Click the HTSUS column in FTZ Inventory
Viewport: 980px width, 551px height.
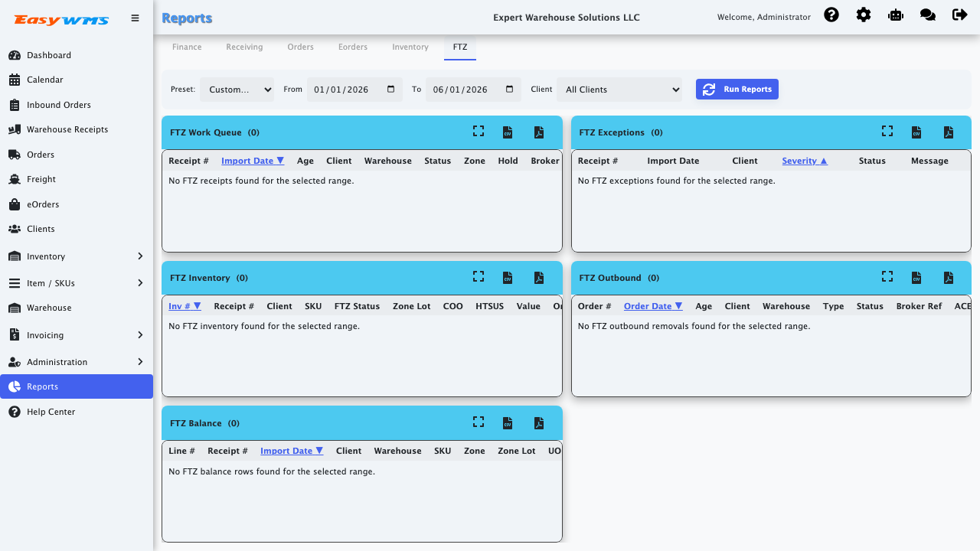(490, 306)
